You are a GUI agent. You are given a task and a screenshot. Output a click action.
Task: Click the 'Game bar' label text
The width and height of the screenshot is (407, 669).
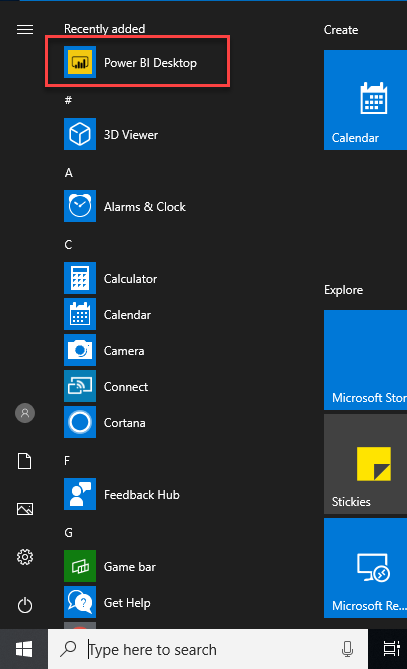pyautogui.click(x=130, y=567)
